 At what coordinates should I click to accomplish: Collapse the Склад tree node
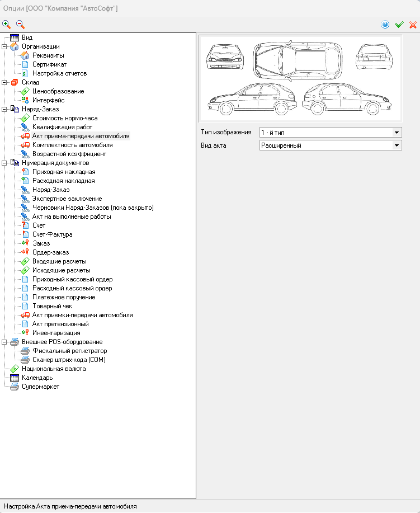click(4, 82)
